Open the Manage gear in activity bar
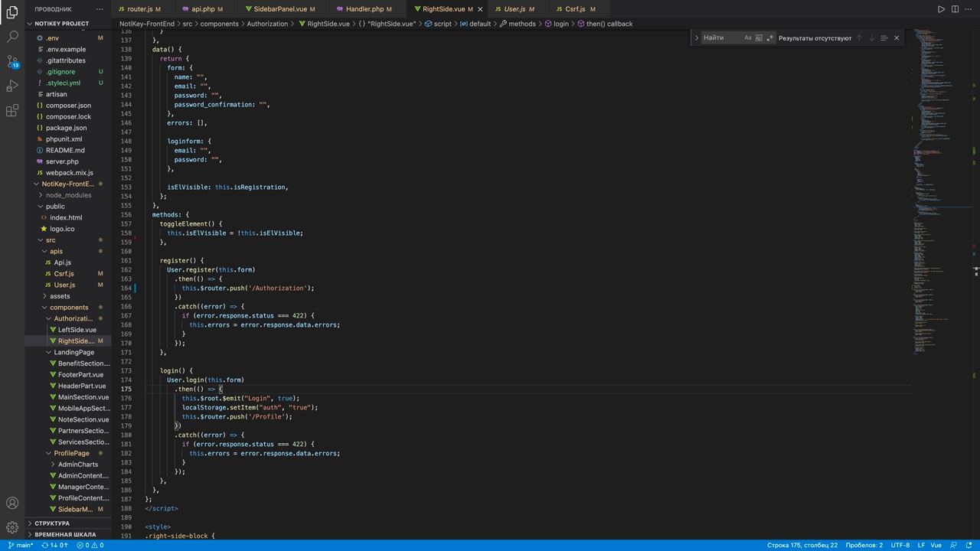 (12, 527)
